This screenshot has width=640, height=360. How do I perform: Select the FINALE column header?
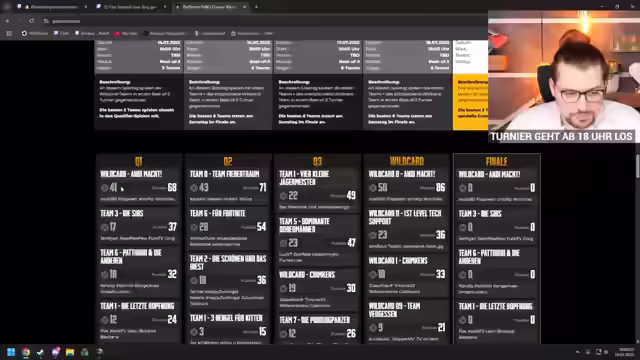click(x=496, y=162)
